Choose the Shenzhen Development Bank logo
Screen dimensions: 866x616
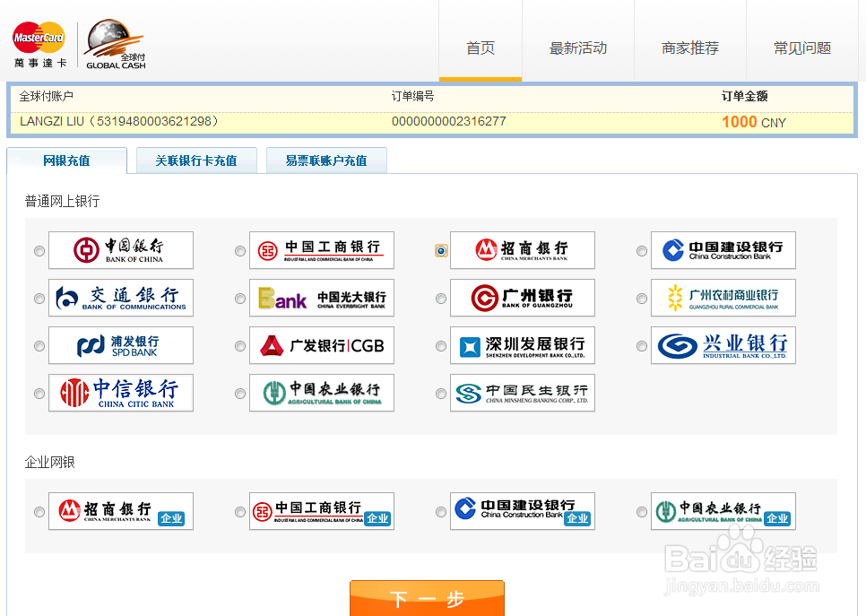pyautogui.click(x=523, y=345)
